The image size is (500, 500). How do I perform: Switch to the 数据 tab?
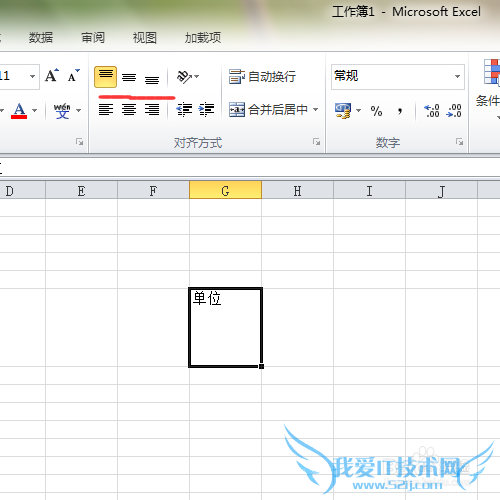click(x=41, y=37)
